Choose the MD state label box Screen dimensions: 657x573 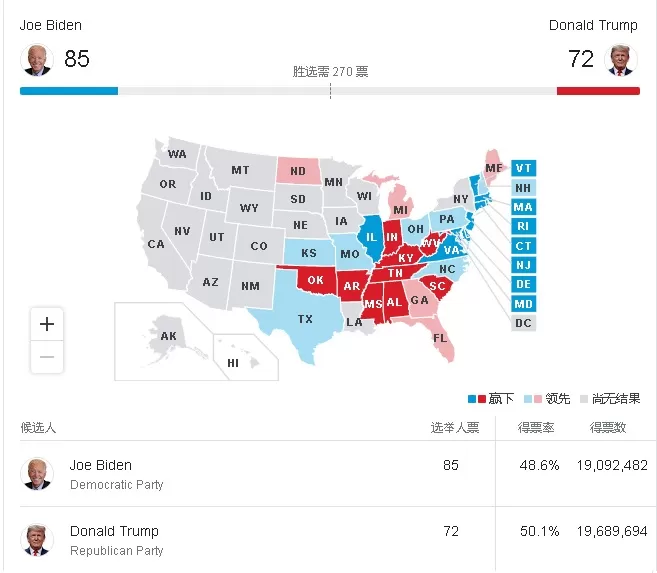[x=523, y=304]
